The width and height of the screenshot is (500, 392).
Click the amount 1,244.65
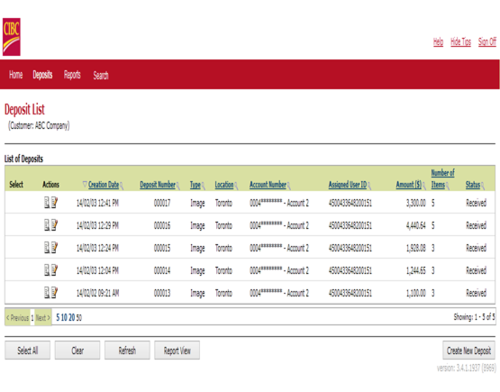[416, 270]
